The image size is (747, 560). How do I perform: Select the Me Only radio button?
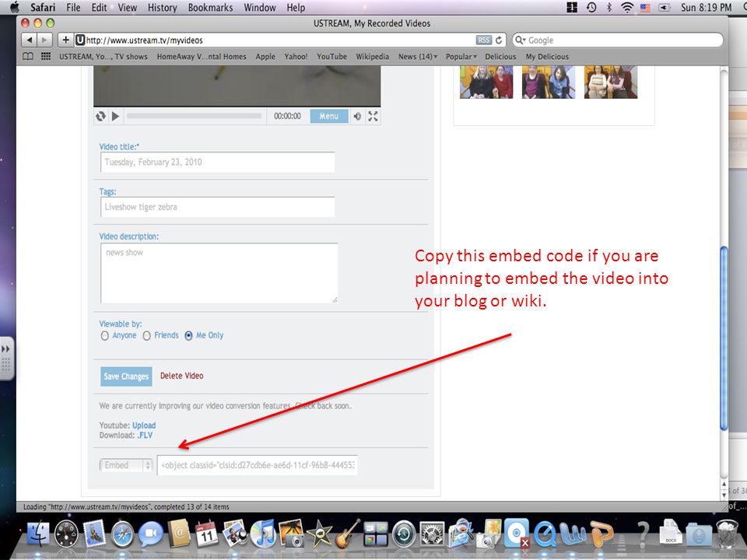click(188, 336)
